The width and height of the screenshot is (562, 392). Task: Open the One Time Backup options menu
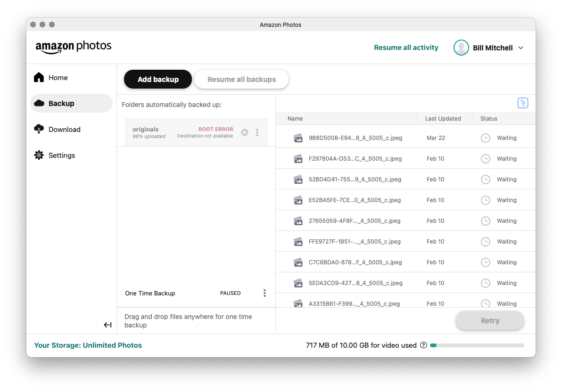click(x=264, y=293)
